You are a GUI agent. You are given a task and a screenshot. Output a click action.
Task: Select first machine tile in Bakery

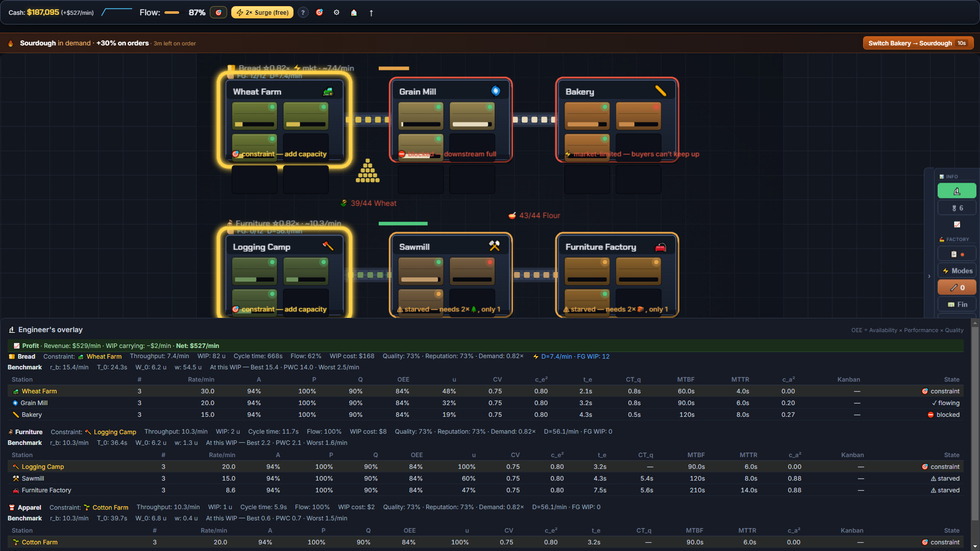point(587,116)
